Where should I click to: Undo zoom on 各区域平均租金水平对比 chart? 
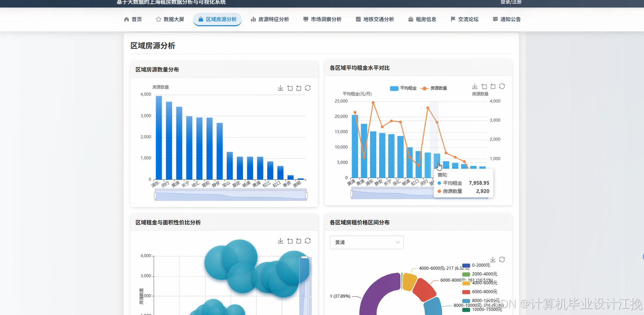pyautogui.click(x=493, y=86)
